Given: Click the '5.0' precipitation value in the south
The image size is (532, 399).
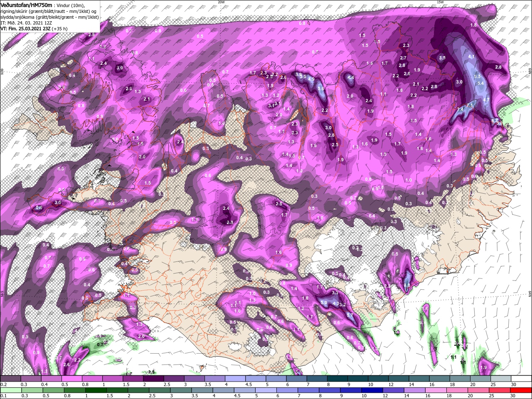Looking at the screenshot, I should pos(324,303).
